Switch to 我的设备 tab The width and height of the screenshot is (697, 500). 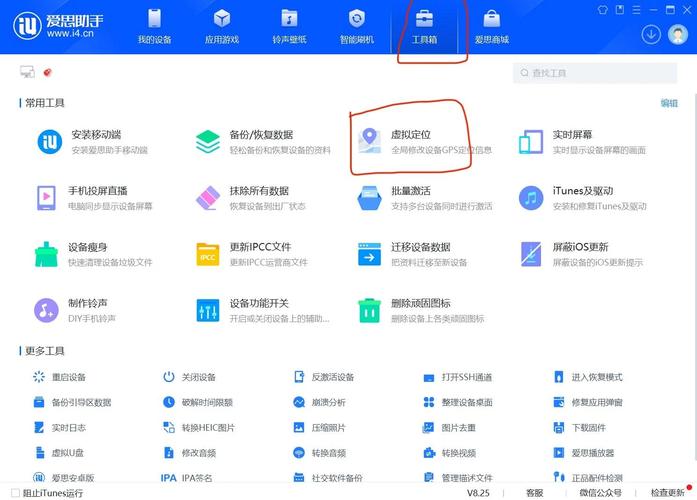pyautogui.click(x=154, y=27)
